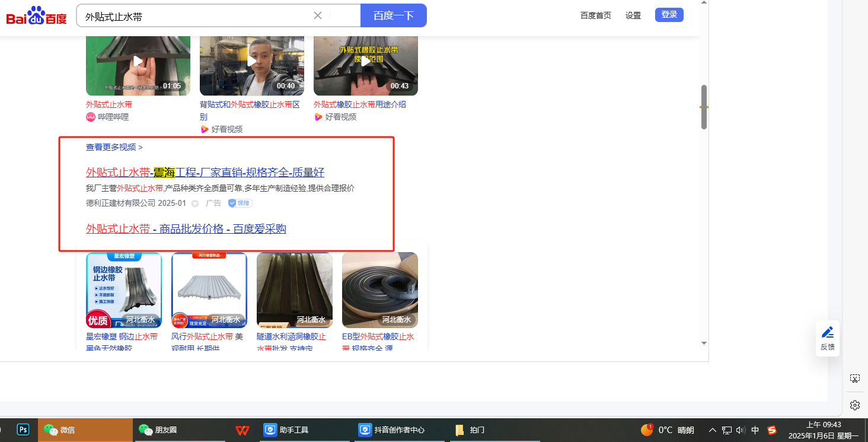
Task: Clear the search box with the X icon
Action: pyautogui.click(x=318, y=15)
